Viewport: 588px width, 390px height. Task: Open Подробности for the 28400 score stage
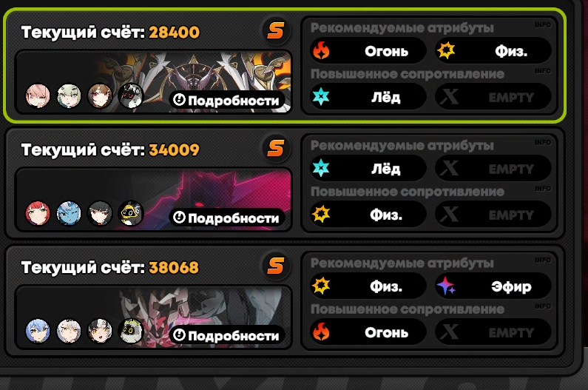(x=227, y=100)
